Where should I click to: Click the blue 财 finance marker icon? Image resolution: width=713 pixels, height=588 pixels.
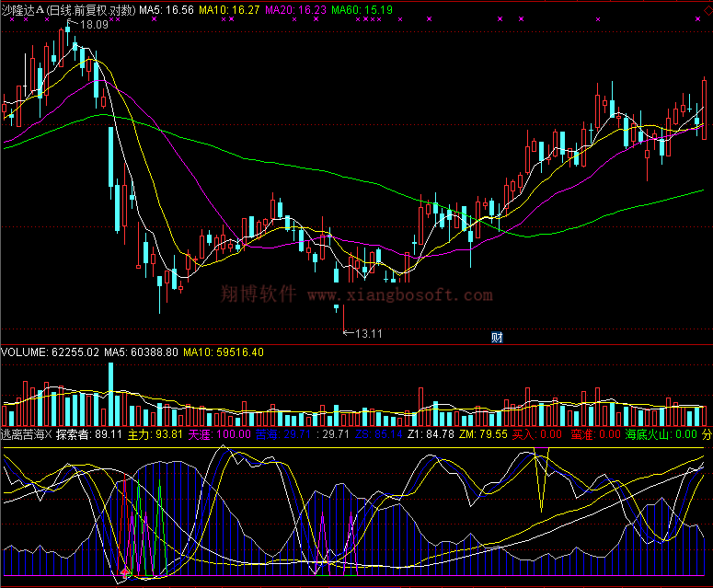(x=496, y=337)
